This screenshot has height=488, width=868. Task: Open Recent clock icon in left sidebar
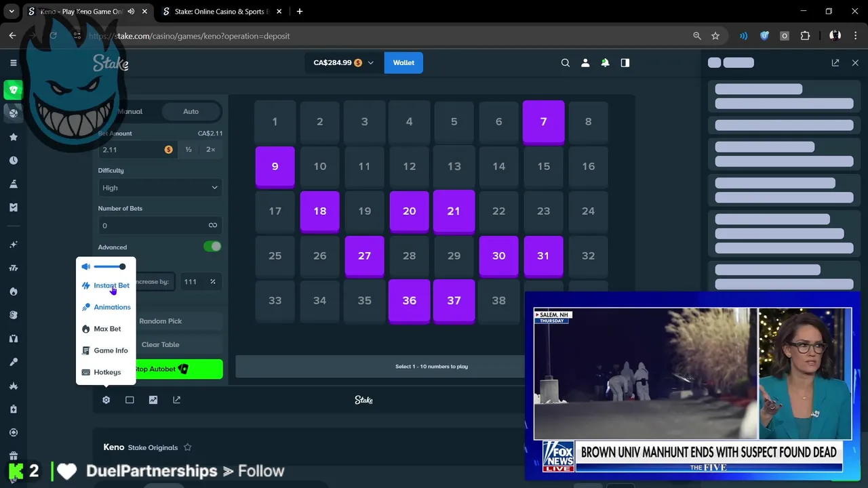pyautogui.click(x=13, y=161)
